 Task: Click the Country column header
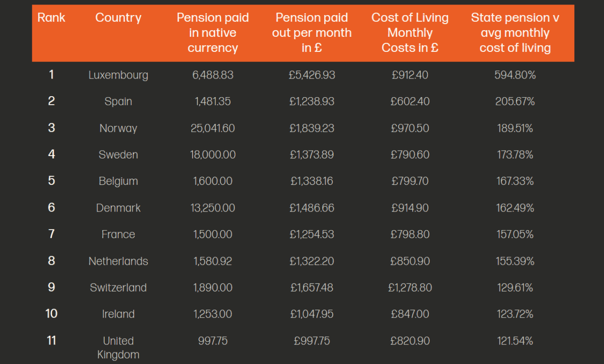tap(118, 18)
